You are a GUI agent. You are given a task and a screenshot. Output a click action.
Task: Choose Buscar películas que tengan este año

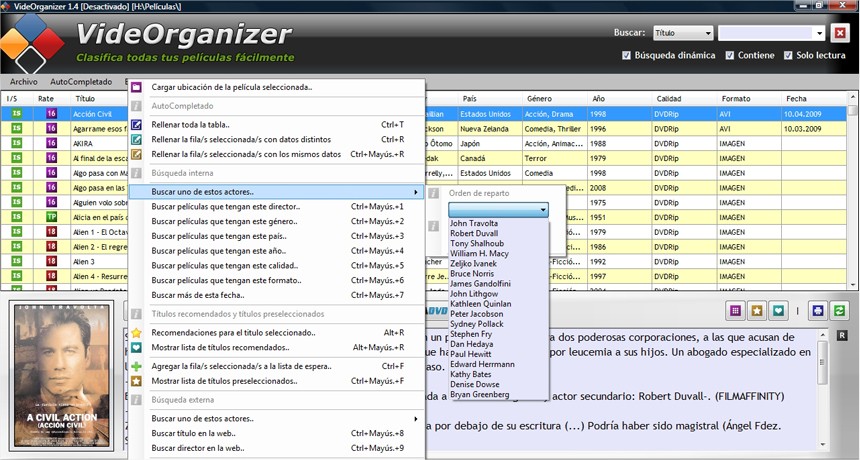tap(276, 251)
